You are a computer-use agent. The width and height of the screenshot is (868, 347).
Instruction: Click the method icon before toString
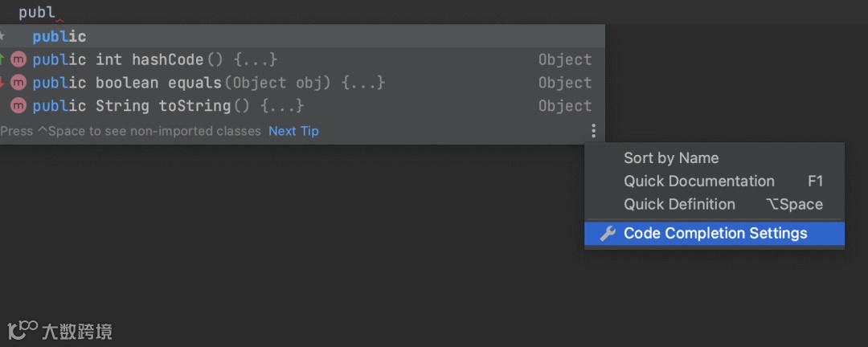pyautogui.click(x=18, y=106)
